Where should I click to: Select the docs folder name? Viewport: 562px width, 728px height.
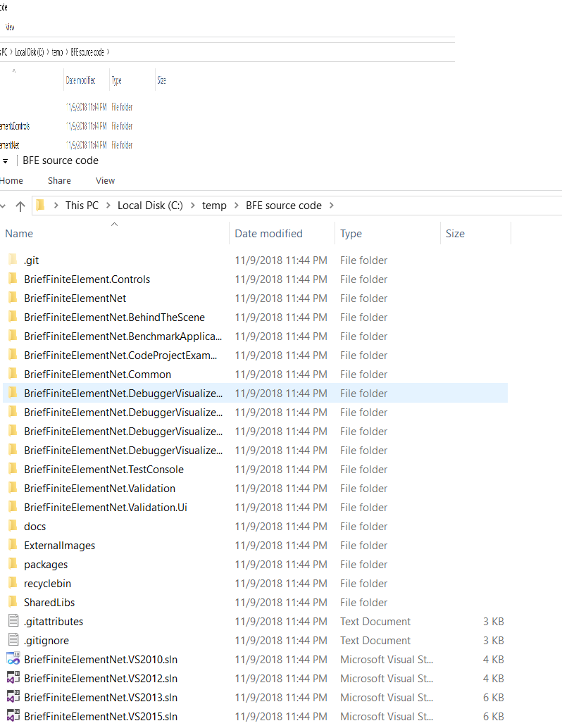coord(35,526)
